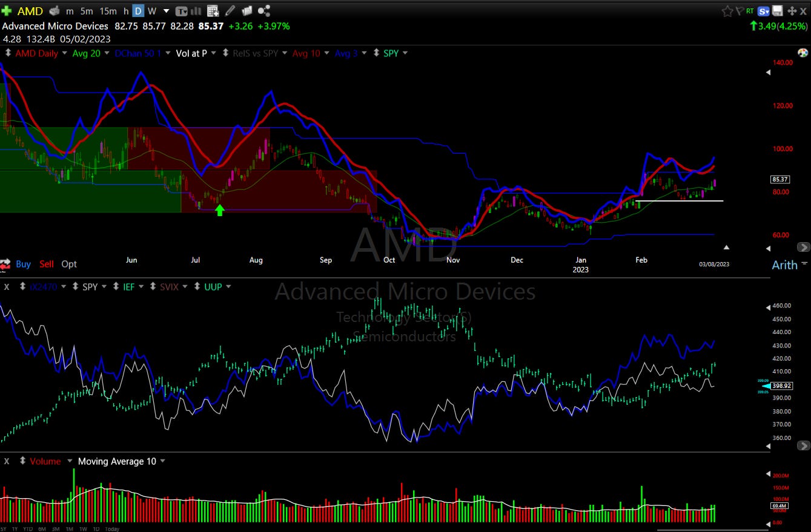Click the 03/08/2023 date label
Viewport: 811px width, 532px height.
[714, 264]
